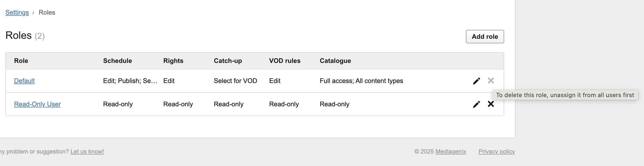The height and width of the screenshot is (166, 644).
Task: Open the Privacy policy link
Action: click(497, 152)
